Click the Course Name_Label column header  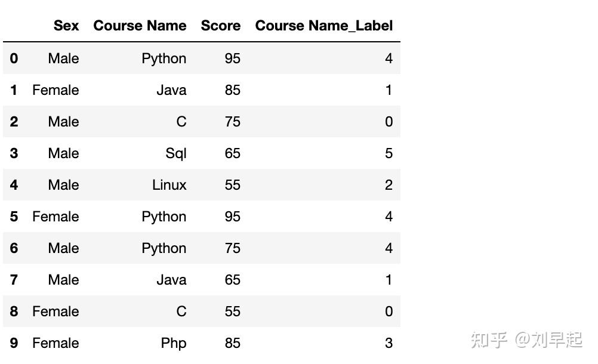[x=323, y=26]
